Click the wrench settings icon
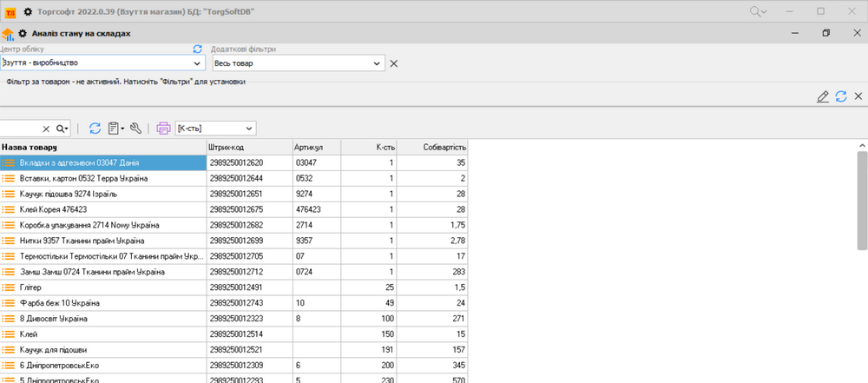Screen dimensions: 868x383 click(x=135, y=129)
